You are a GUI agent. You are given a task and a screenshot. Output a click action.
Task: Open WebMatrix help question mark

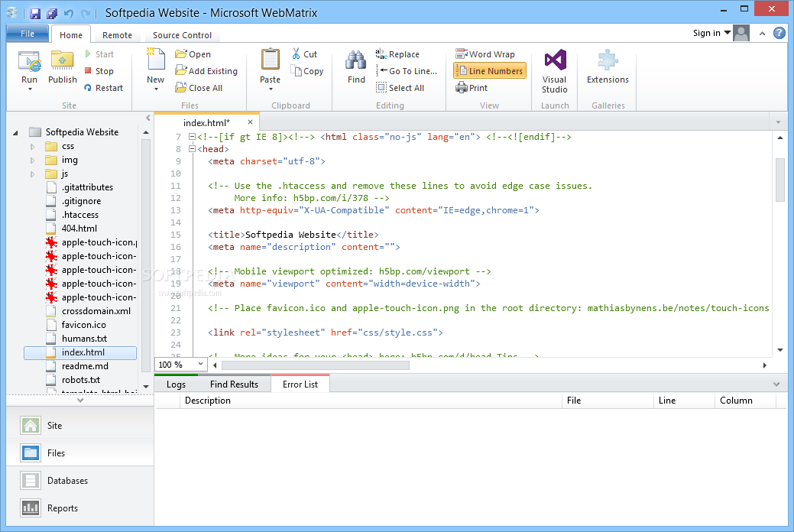tap(779, 33)
